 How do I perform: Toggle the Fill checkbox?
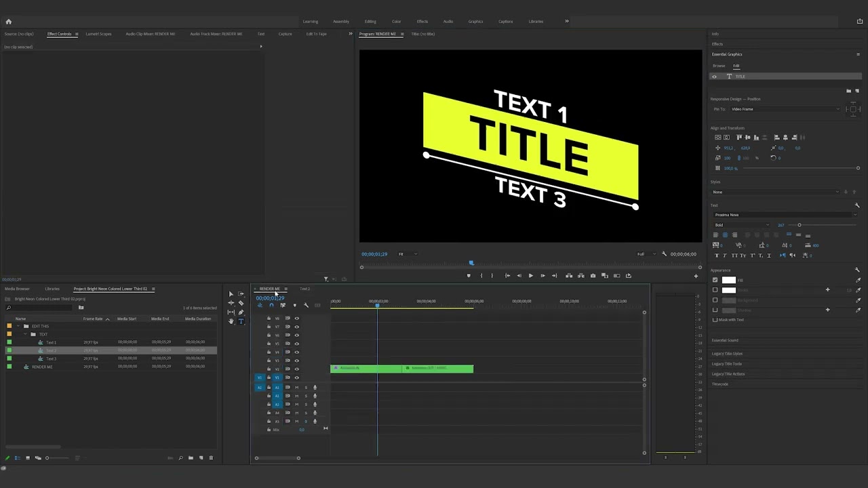point(715,280)
